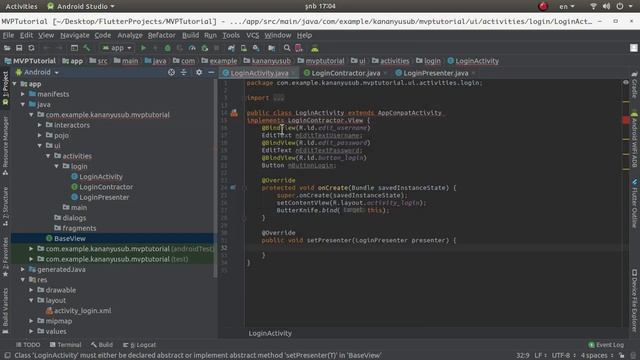Click the red error icon beside LoginActivity class line
Viewport: 640px width, 360px height.
coord(234,113)
